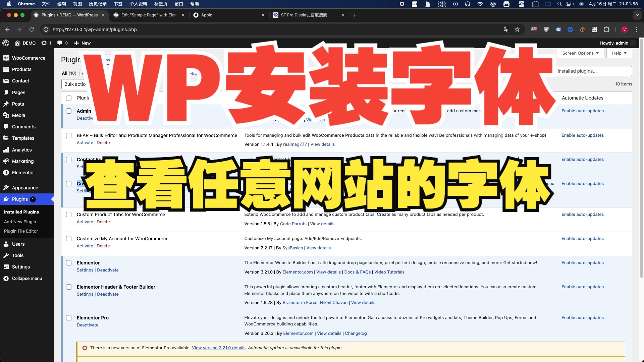The width and height of the screenshot is (644, 362).
Task: Delete BEAR Bulk Editor plugin
Action: tap(103, 143)
